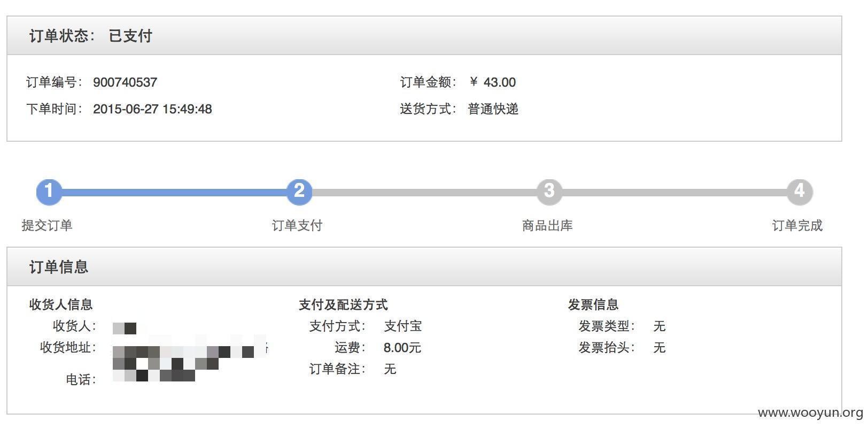Click the 订单完成 step label
The image size is (868, 428).
tap(797, 225)
